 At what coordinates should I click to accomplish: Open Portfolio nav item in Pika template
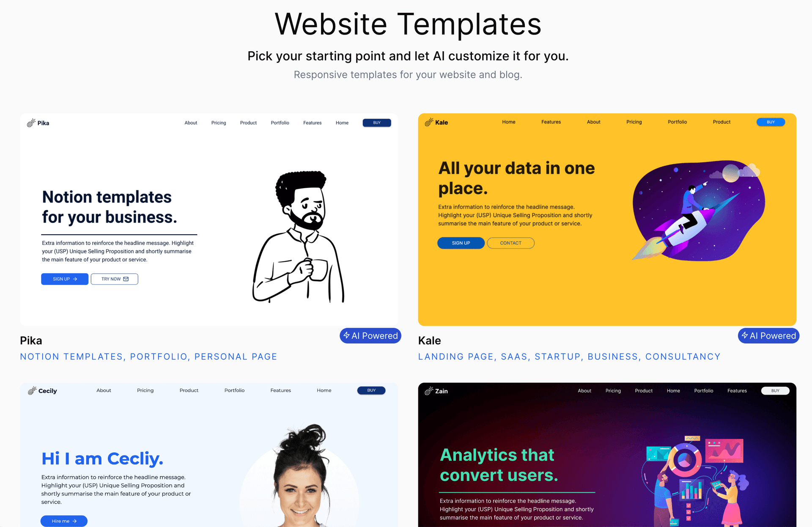[280, 123]
